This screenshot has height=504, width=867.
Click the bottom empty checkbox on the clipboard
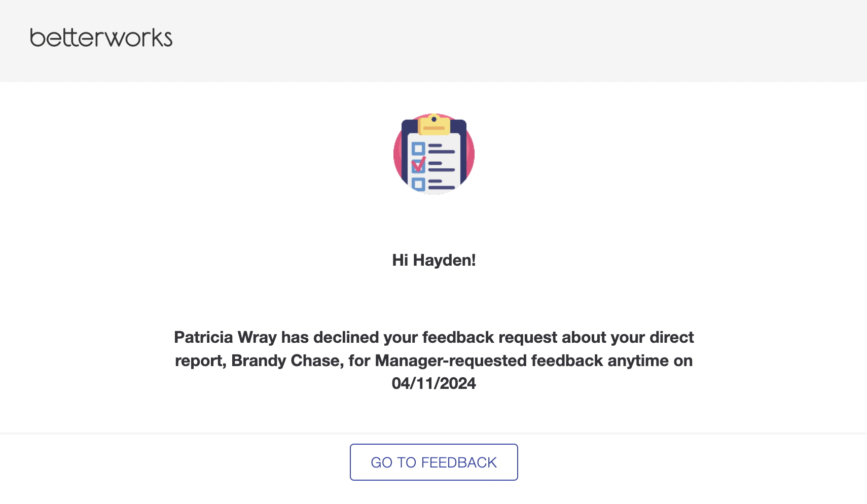(418, 184)
